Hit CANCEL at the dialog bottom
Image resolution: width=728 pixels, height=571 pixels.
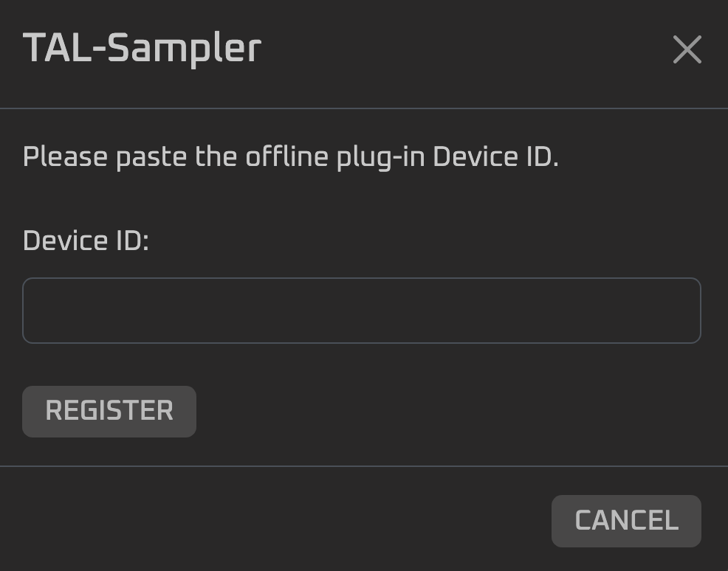(625, 521)
